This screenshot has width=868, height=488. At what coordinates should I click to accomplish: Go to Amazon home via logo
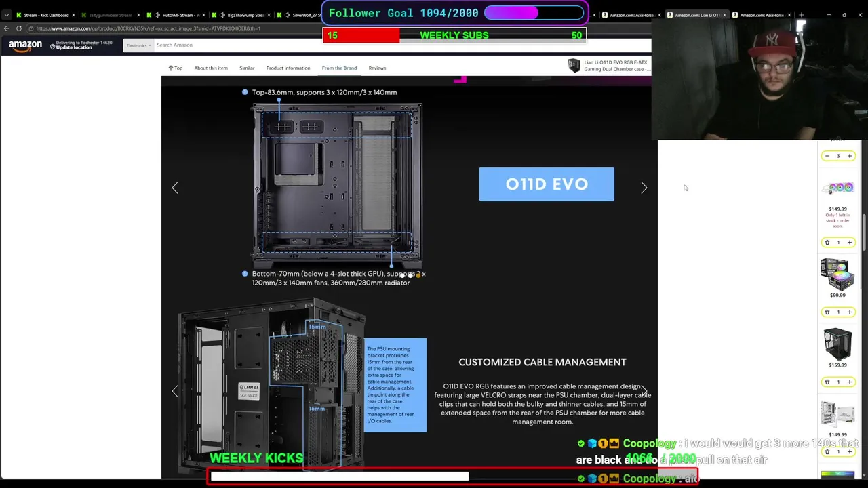click(25, 45)
